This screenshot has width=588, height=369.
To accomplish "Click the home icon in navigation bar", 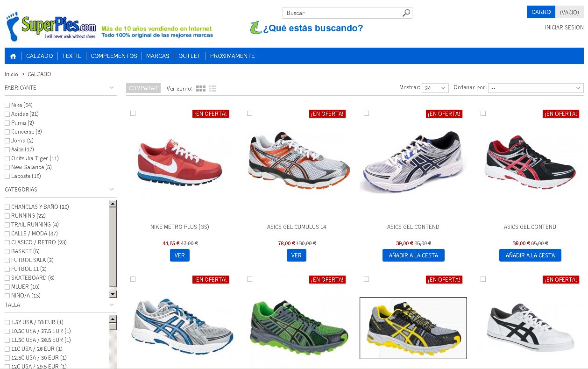I will pyautogui.click(x=13, y=56).
